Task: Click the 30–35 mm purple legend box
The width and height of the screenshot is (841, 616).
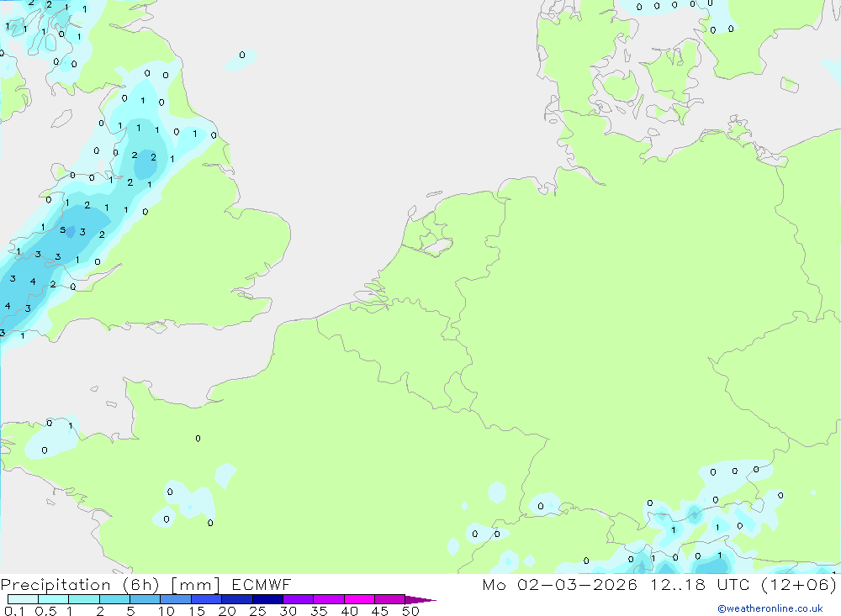Action: (299, 599)
